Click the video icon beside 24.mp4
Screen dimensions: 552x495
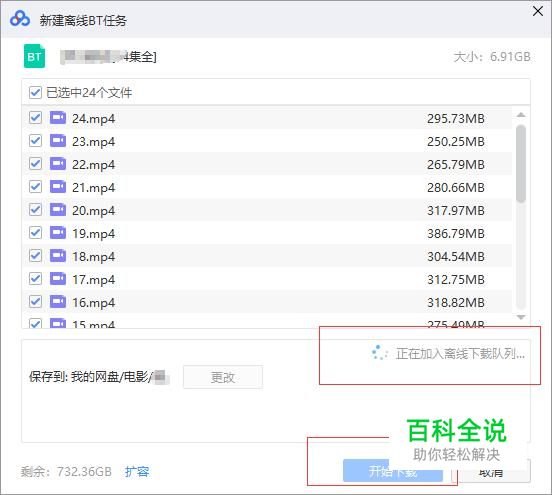(58, 118)
